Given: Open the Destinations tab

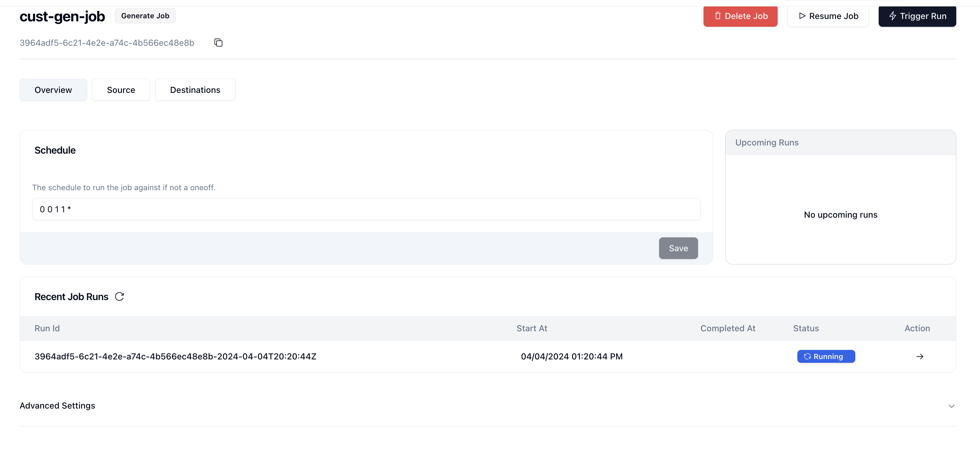Looking at the screenshot, I should pos(195,90).
